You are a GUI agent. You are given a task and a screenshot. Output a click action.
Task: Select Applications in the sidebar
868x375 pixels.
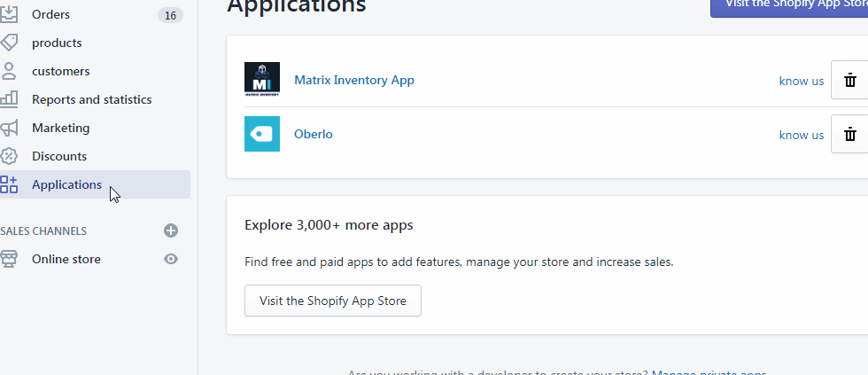click(x=94, y=184)
